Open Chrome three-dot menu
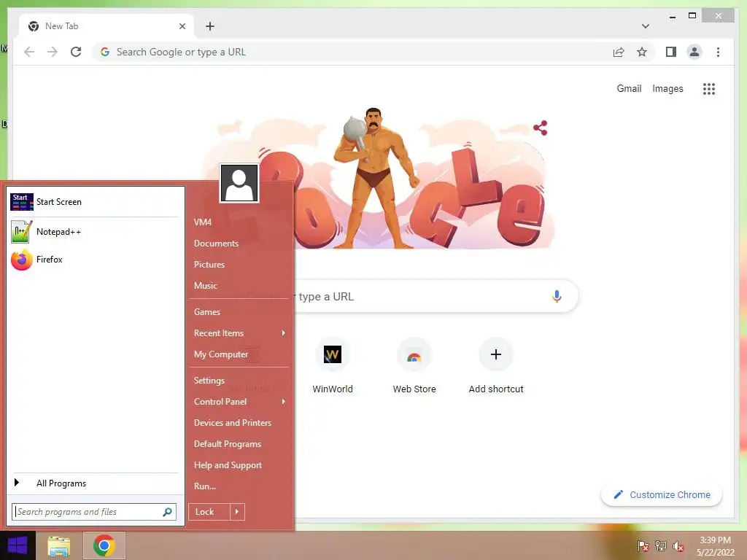The width and height of the screenshot is (747, 560). (x=718, y=52)
